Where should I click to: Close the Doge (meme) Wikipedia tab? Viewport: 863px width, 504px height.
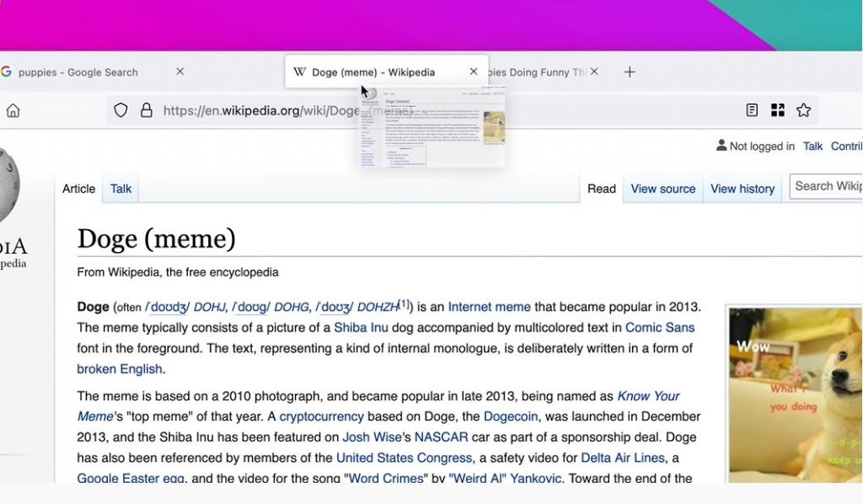point(473,72)
